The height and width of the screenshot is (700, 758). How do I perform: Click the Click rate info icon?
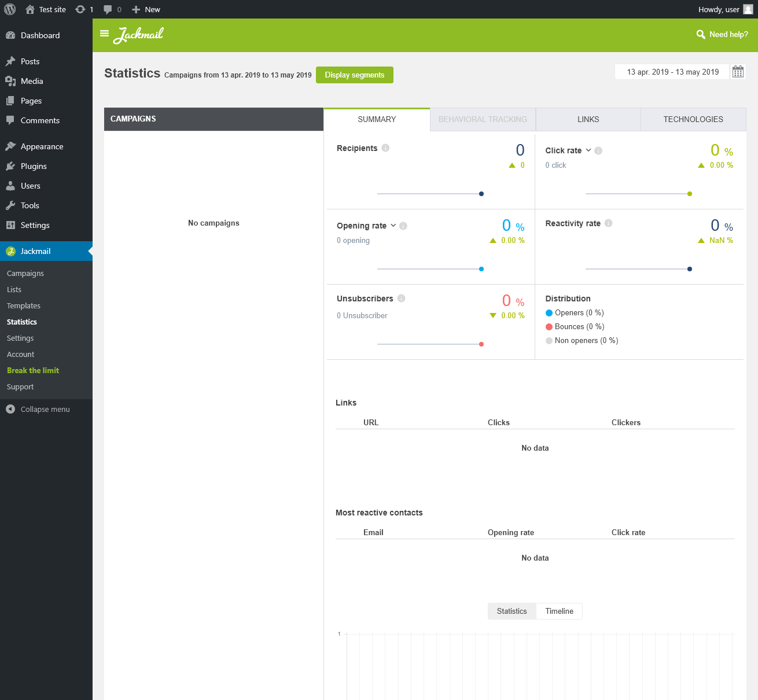click(598, 150)
